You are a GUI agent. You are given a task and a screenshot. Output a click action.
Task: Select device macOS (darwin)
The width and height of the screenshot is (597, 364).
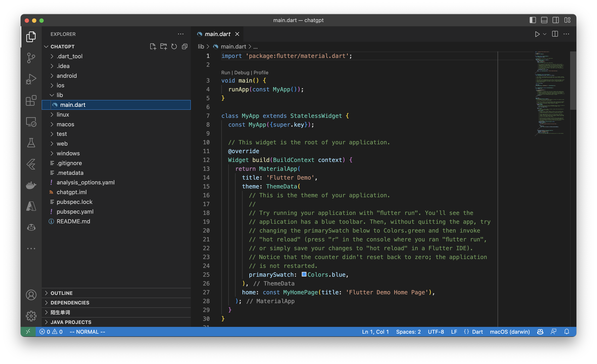(510, 331)
